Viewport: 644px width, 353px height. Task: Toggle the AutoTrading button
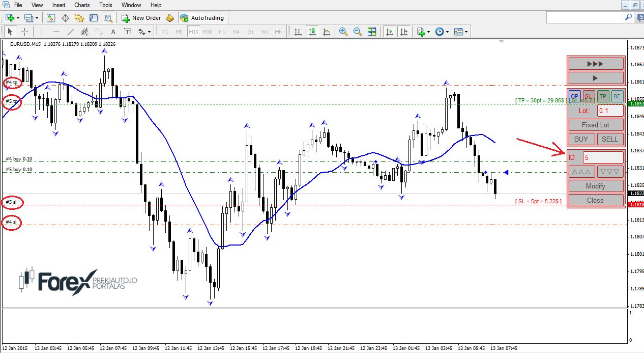pos(202,18)
